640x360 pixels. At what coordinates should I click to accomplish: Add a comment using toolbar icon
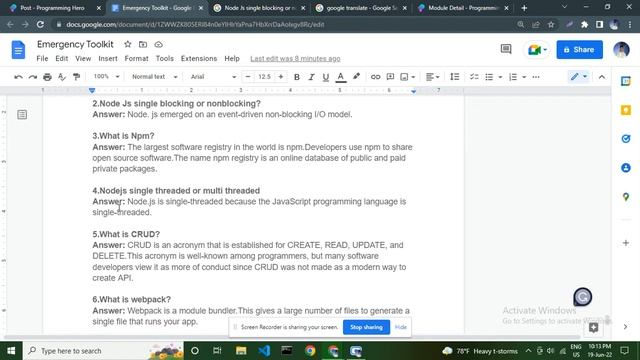pos(390,77)
